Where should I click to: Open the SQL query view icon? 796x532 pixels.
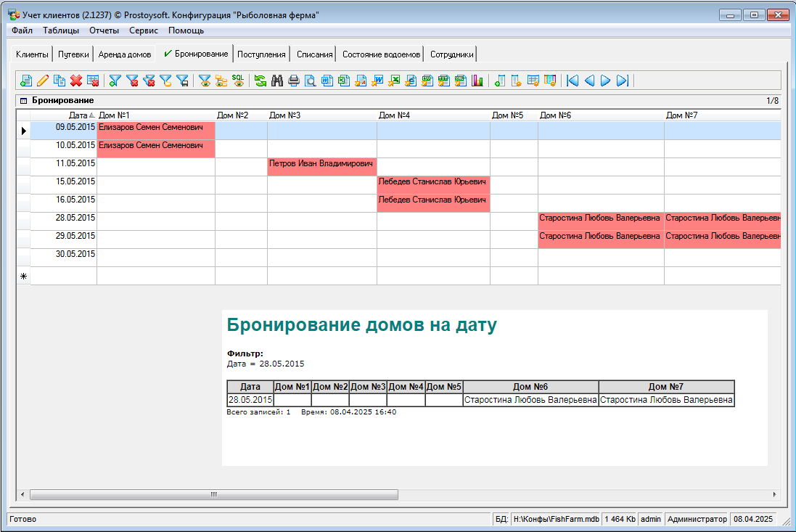pyautogui.click(x=238, y=81)
